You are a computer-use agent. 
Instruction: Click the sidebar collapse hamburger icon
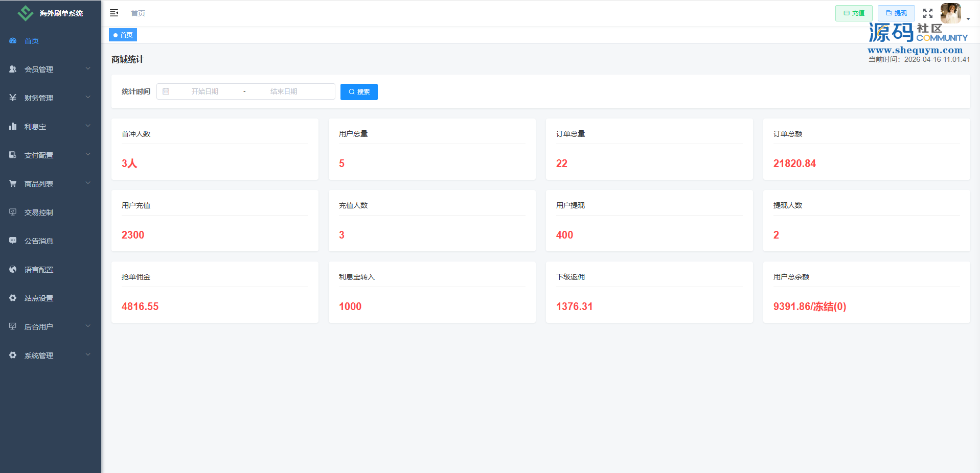pos(114,13)
